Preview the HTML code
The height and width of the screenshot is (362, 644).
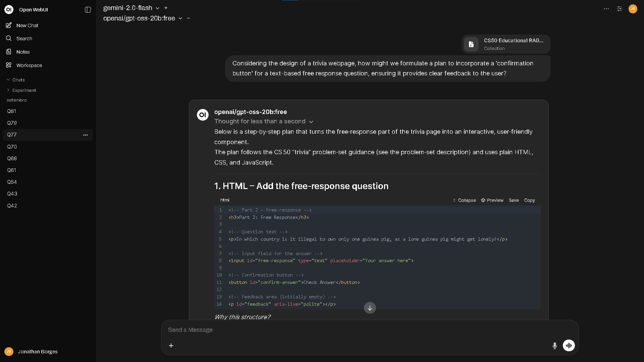point(492,200)
